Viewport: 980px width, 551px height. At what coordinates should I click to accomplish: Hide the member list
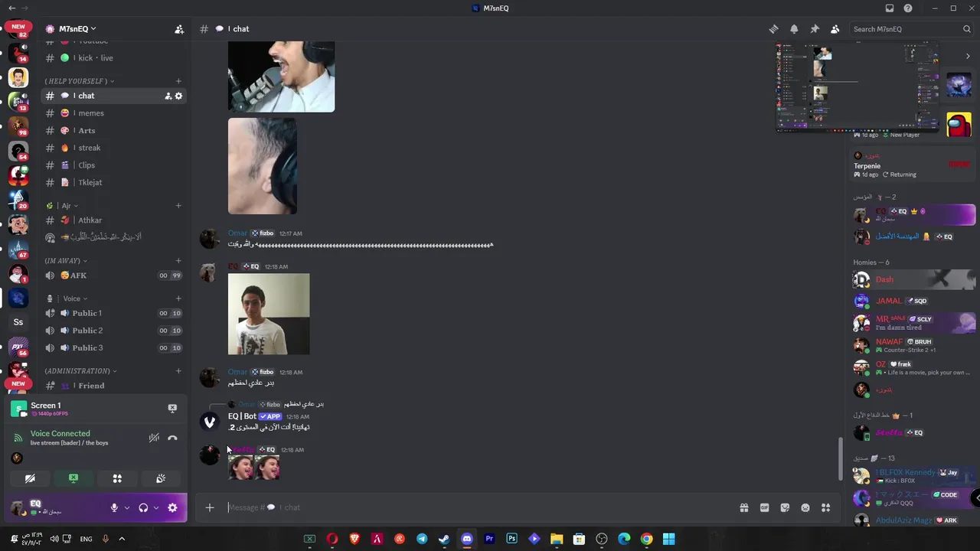[x=835, y=29]
